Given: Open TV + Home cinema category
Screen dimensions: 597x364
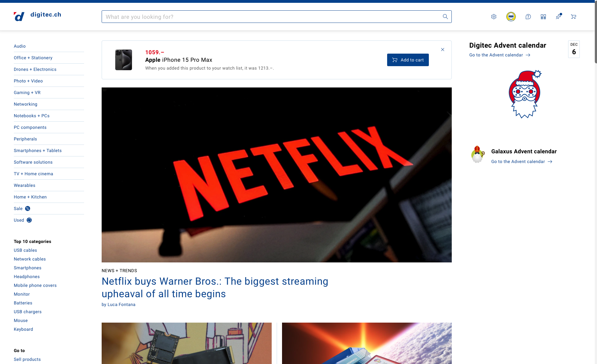Looking at the screenshot, I should coord(34,174).
